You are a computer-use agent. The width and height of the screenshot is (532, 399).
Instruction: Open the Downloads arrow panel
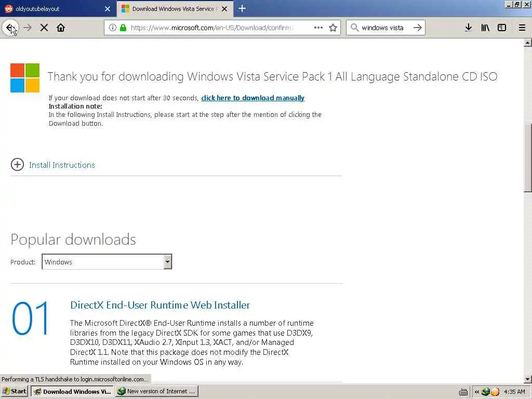click(468, 28)
